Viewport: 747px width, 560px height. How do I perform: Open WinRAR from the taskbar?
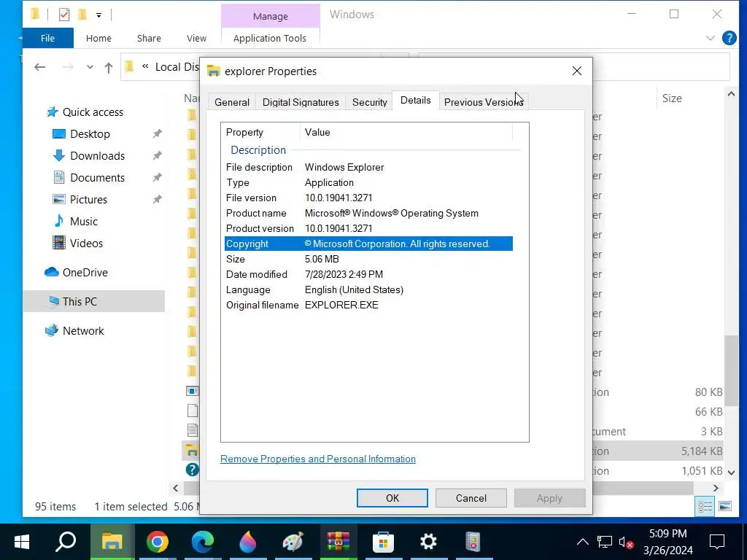(x=338, y=542)
